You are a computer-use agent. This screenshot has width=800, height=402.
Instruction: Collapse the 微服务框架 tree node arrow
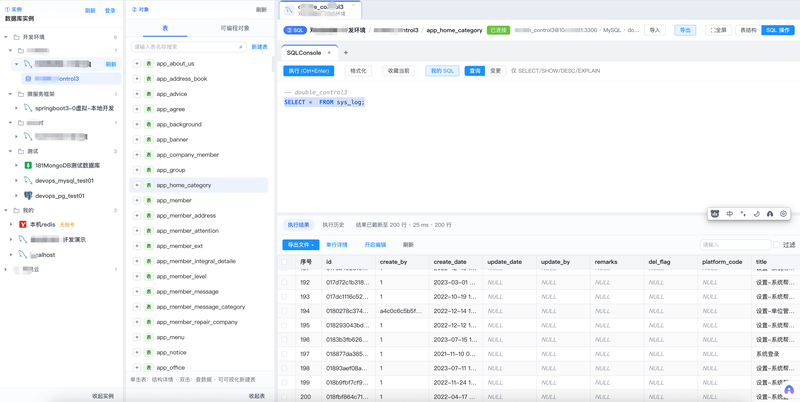[11, 94]
